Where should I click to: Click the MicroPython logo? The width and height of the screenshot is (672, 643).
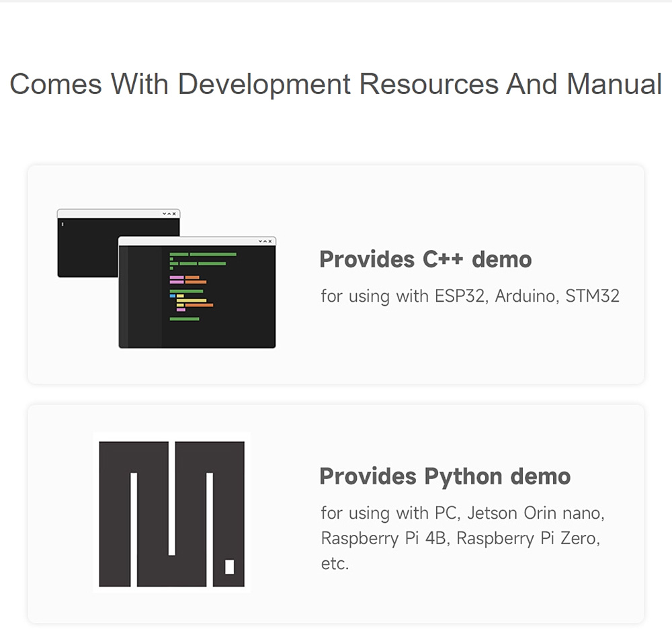pyautogui.click(x=171, y=513)
